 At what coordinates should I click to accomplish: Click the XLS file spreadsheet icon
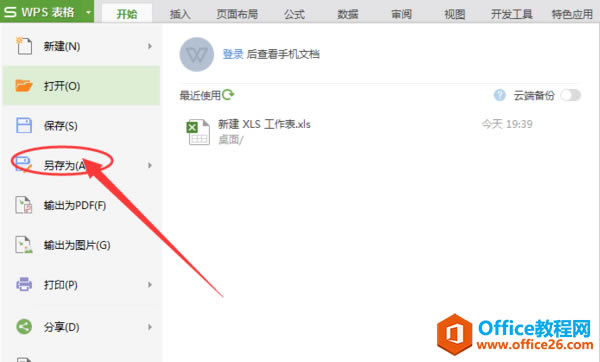click(198, 132)
